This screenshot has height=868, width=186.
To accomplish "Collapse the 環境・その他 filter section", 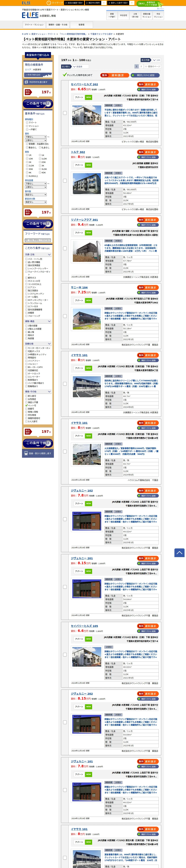I will point(38,392).
